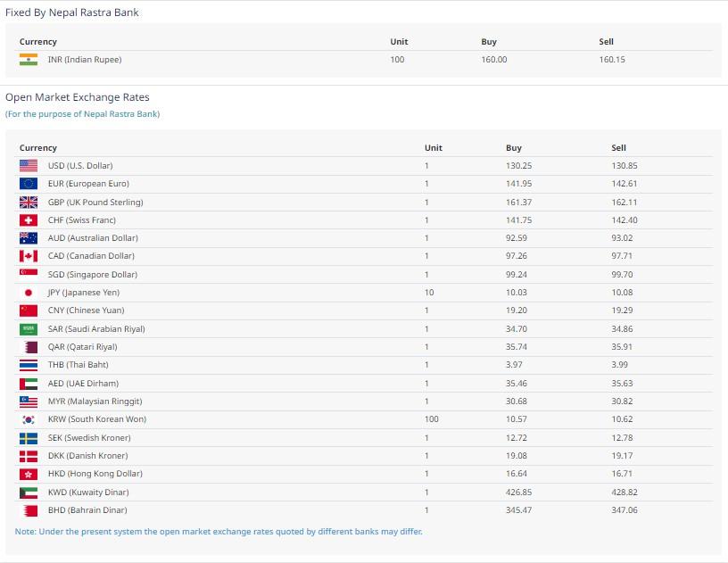Click the Fixed By Nepal Rastra Bank heading

pyautogui.click(x=72, y=12)
